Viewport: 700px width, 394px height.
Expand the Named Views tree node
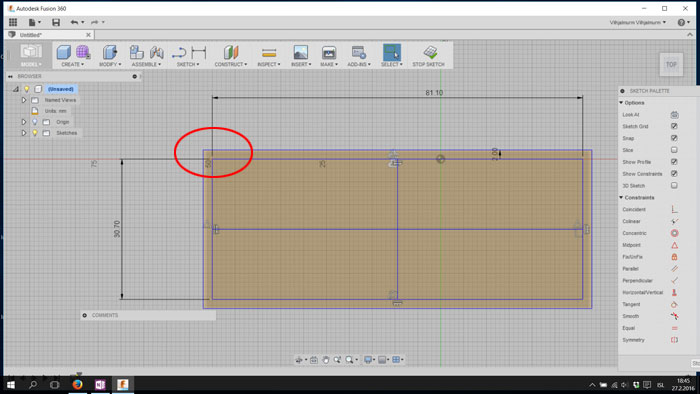click(x=24, y=100)
